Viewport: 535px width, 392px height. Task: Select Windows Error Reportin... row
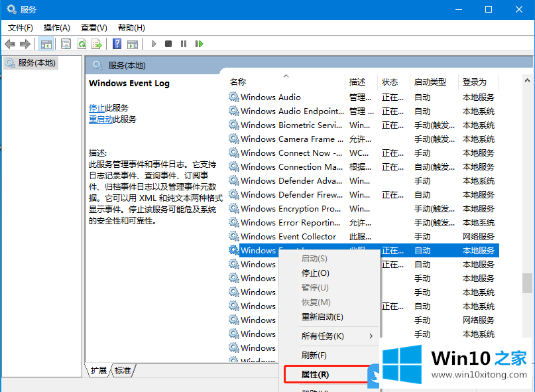click(x=363, y=223)
